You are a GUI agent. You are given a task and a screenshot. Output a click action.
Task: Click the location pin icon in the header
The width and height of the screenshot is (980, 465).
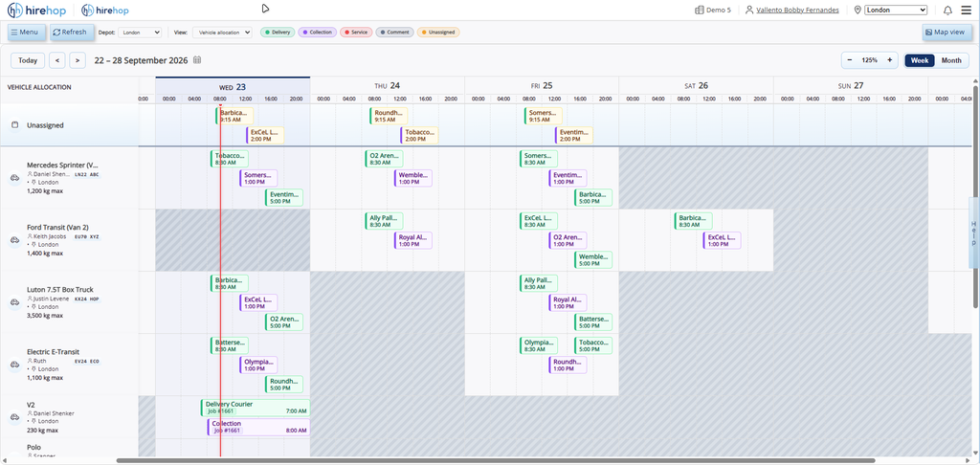(x=857, y=10)
